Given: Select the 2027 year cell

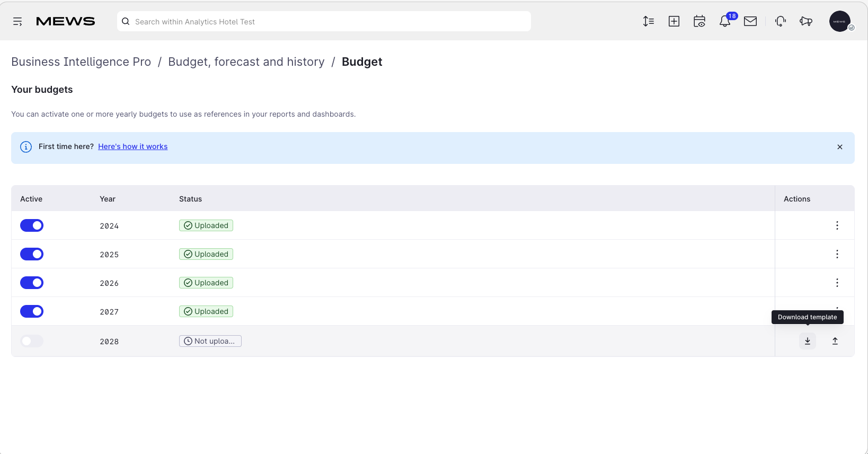Looking at the screenshot, I should tap(109, 312).
